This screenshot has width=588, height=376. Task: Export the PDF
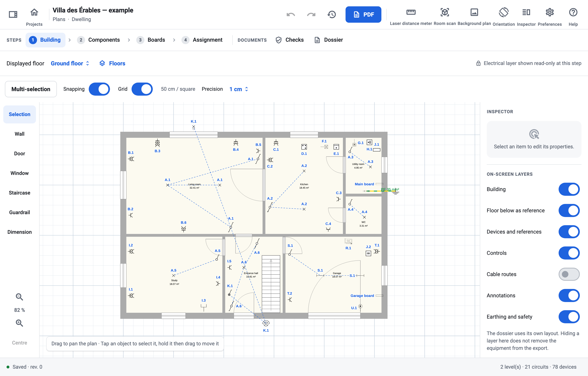[x=363, y=15]
